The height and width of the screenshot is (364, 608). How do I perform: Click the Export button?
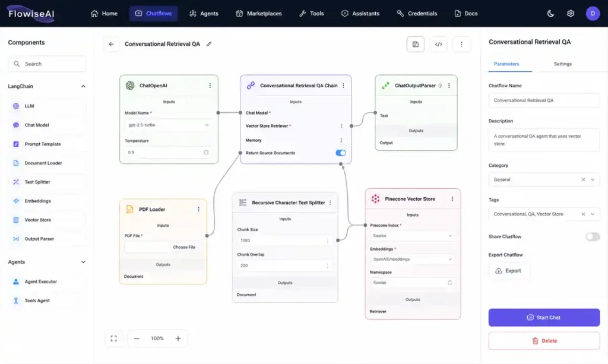tap(508, 271)
